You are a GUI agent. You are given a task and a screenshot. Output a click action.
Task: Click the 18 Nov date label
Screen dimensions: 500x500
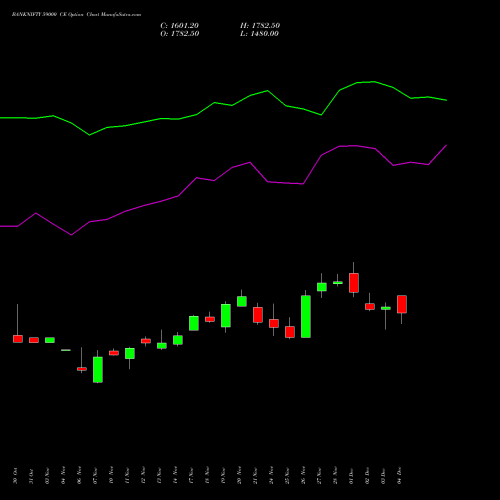(x=207, y=476)
